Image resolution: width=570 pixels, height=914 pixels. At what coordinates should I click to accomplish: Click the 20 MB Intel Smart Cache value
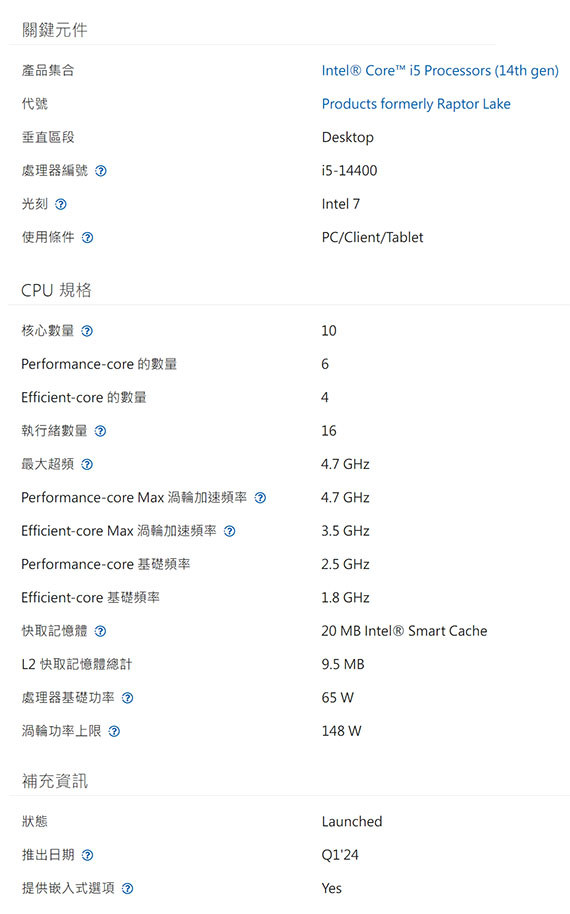tap(404, 631)
